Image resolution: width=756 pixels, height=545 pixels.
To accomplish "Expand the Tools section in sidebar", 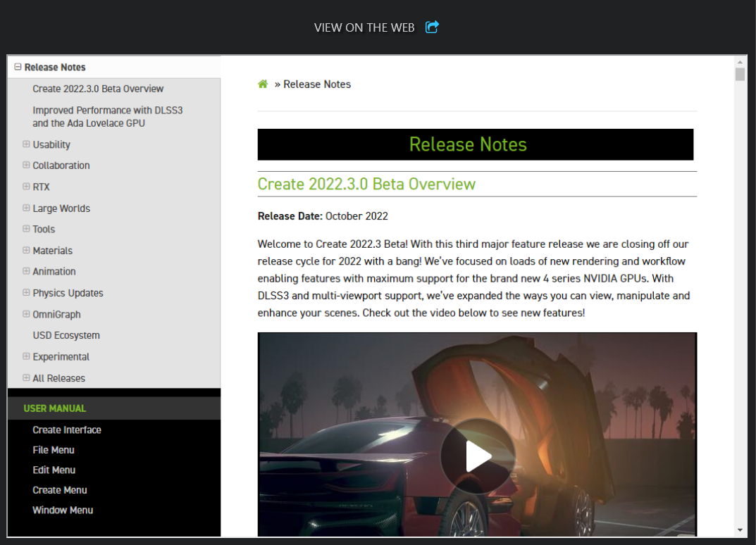I will tap(26, 229).
